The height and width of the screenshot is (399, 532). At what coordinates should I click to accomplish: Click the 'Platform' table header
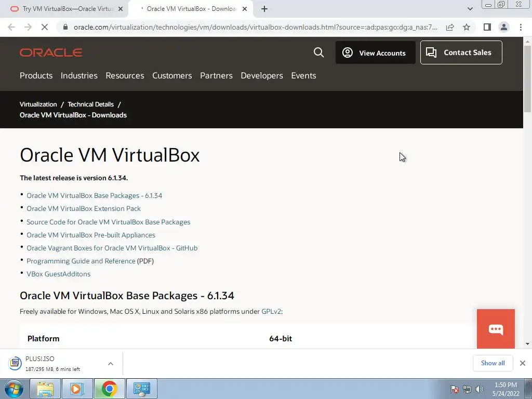(44, 339)
